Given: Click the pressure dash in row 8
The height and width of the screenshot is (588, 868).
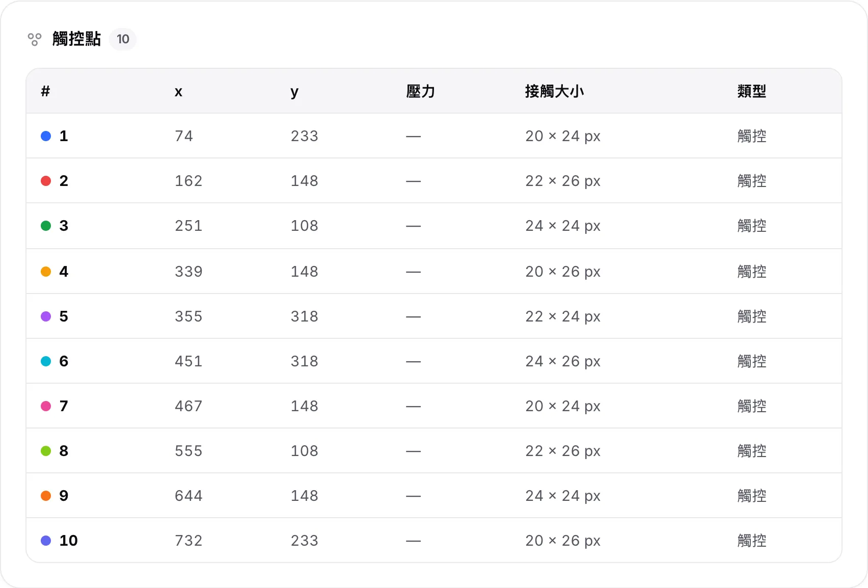Looking at the screenshot, I should 414,451.
